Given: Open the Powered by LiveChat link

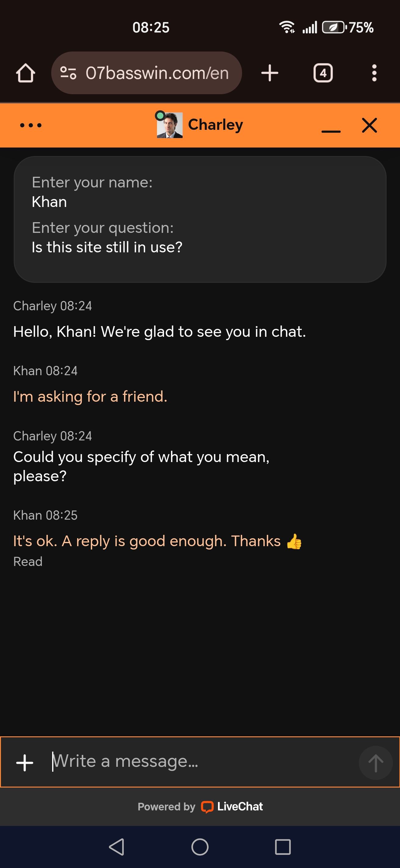Looking at the screenshot, I should [x=200, y=806].
